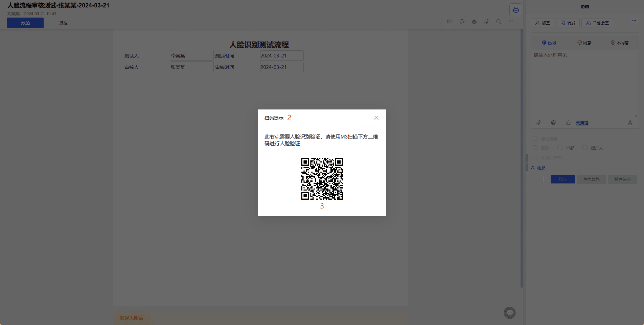Open the font formatting A icon
Image resolution: width=644 pixels, height=325 pixels.
tap(630, 123)
